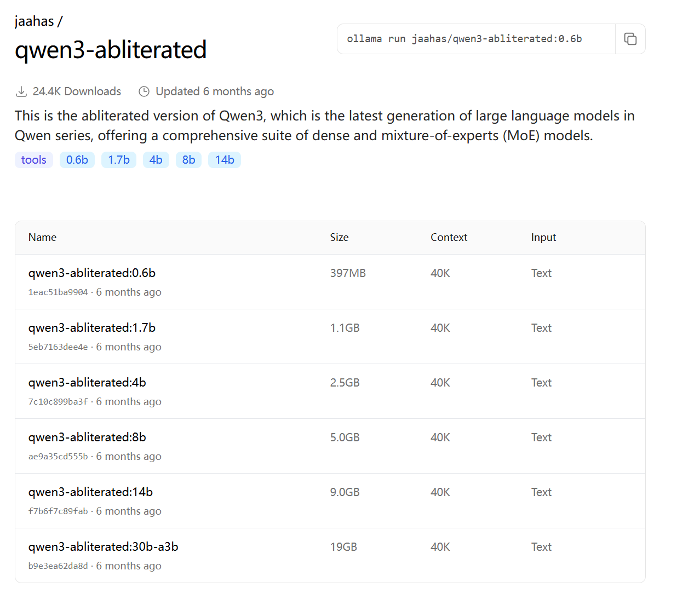Click the qwen3-abliterated page title
This screenshot has height=605, width=700.
111,50
